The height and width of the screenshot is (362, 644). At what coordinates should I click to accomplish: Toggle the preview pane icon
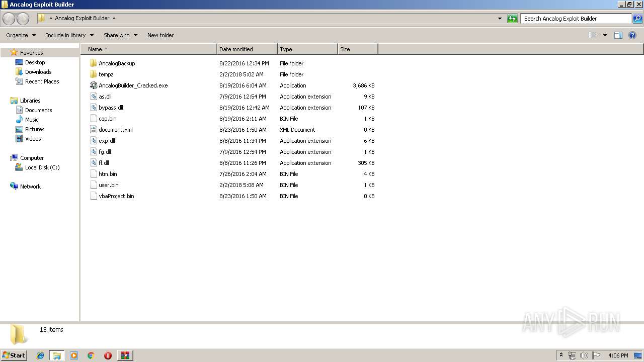(x=618, y=35)
